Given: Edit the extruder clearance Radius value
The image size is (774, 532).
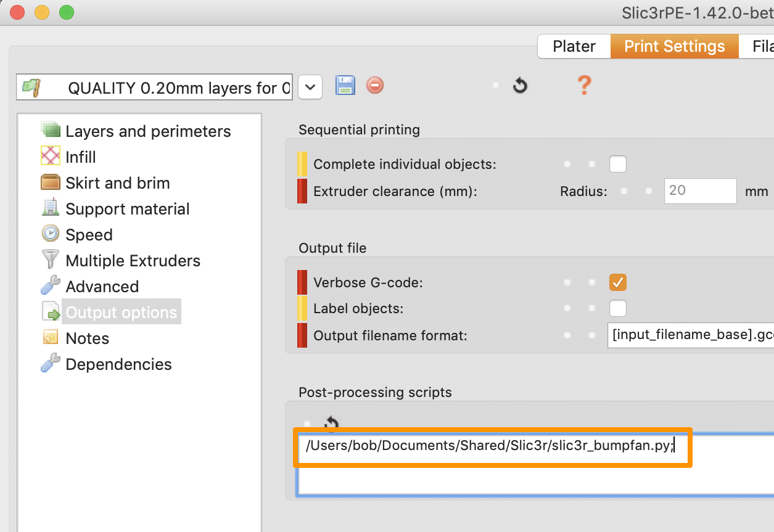Looking at the screenshot, I should pos(700,191).
